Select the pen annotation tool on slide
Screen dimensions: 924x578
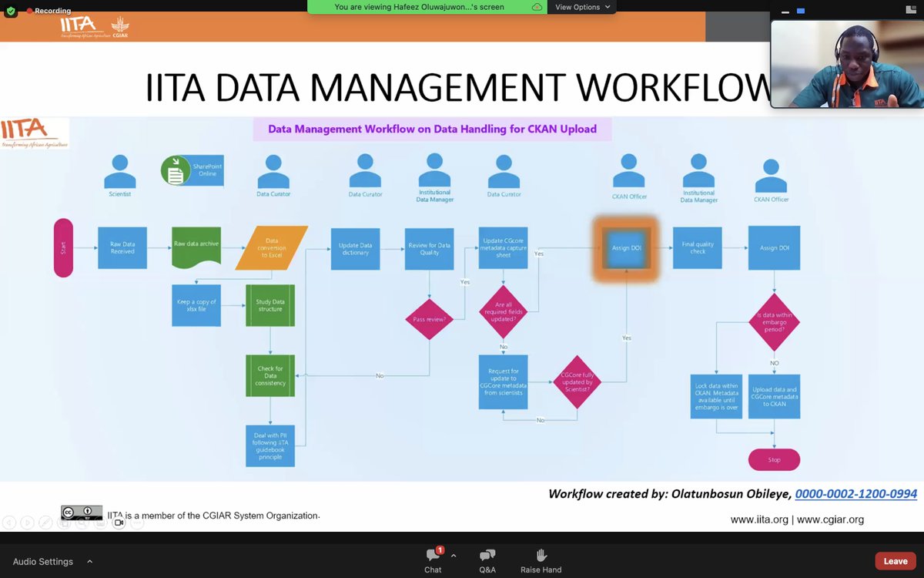pyautogui.click(x=46, y=523)
